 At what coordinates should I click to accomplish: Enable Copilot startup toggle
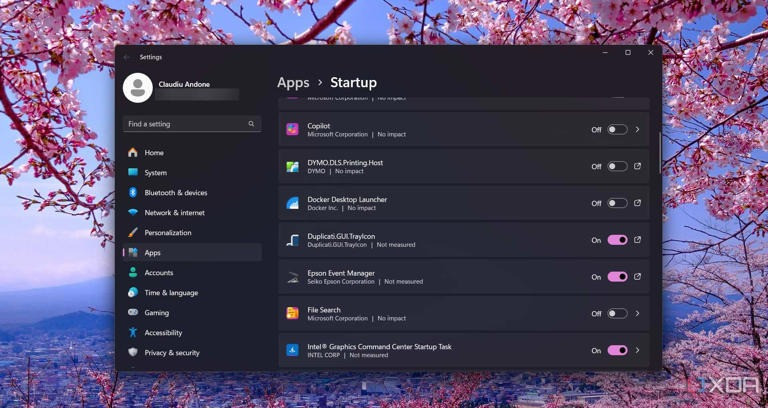tap(617, 130)
